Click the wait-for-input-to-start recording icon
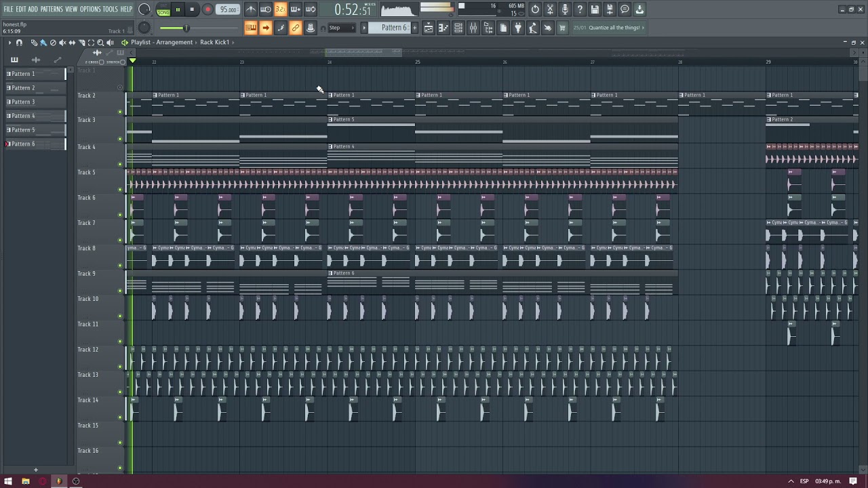This screenshot has width=868, height=488. [x=266, y=9]
